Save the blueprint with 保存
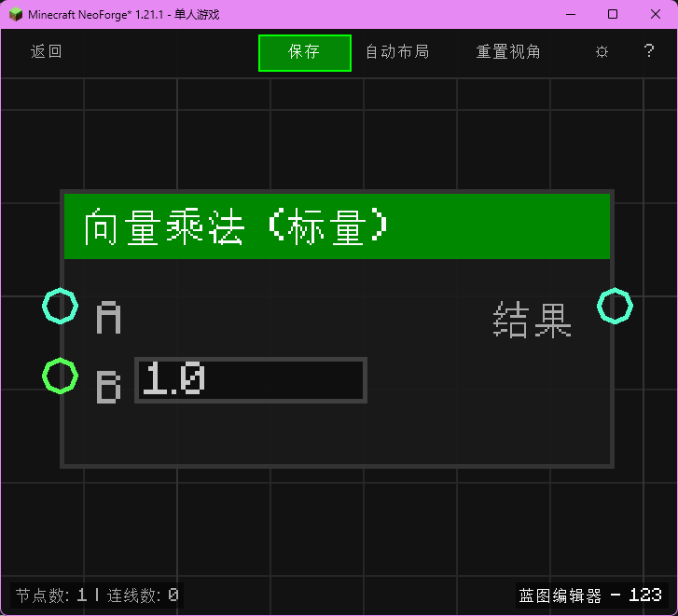The height and width of the screenshot is (616, 678). point(304,52)
